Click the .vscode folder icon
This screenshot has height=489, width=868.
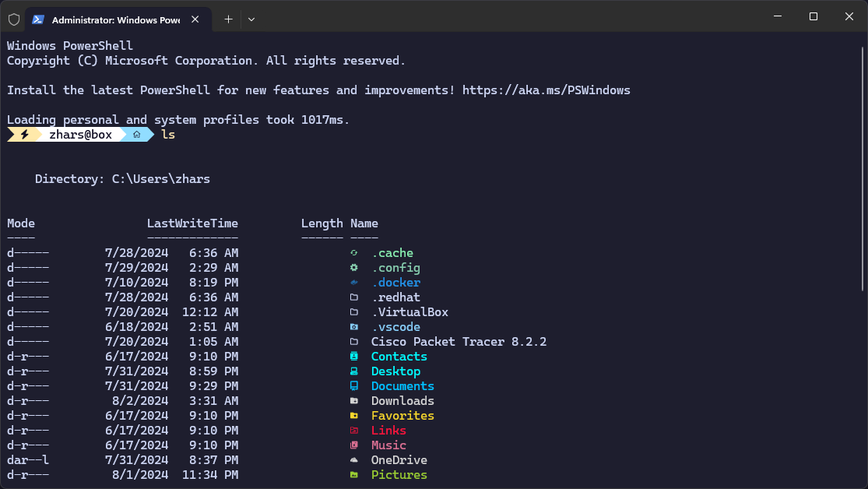[x=354, y=327]
